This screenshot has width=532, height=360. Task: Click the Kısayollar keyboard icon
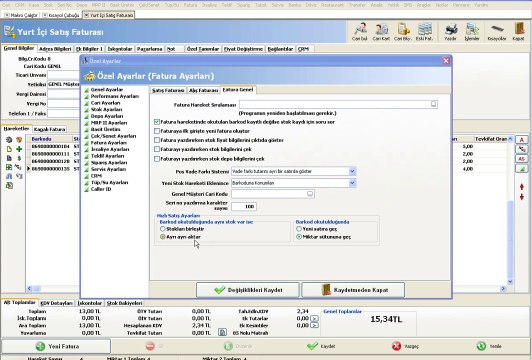(497, 31)
